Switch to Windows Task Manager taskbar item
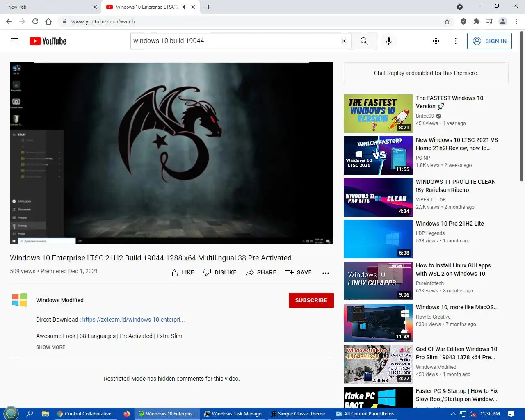The height and width of the screenshot is (420, 525). click(234, 414)
